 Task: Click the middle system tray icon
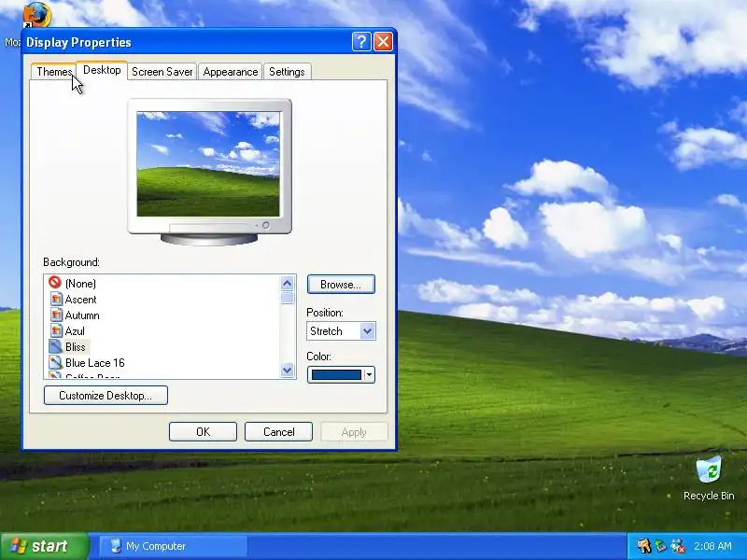click(x=661, y=546)
